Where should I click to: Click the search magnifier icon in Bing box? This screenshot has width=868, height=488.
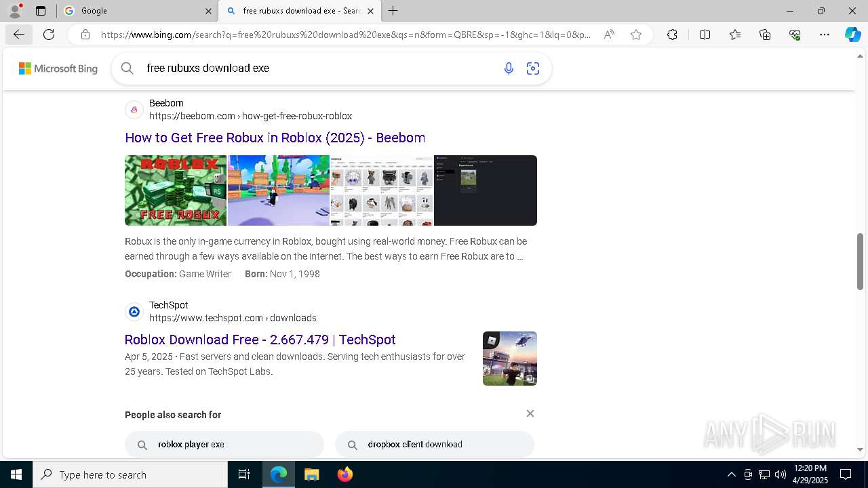point(127,68)
